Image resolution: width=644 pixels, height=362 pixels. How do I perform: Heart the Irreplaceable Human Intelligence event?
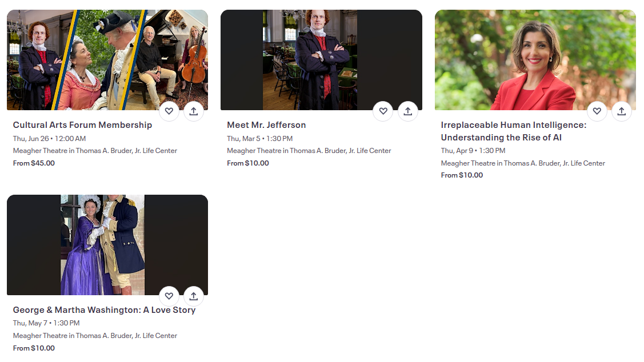[x=597, y=111]
